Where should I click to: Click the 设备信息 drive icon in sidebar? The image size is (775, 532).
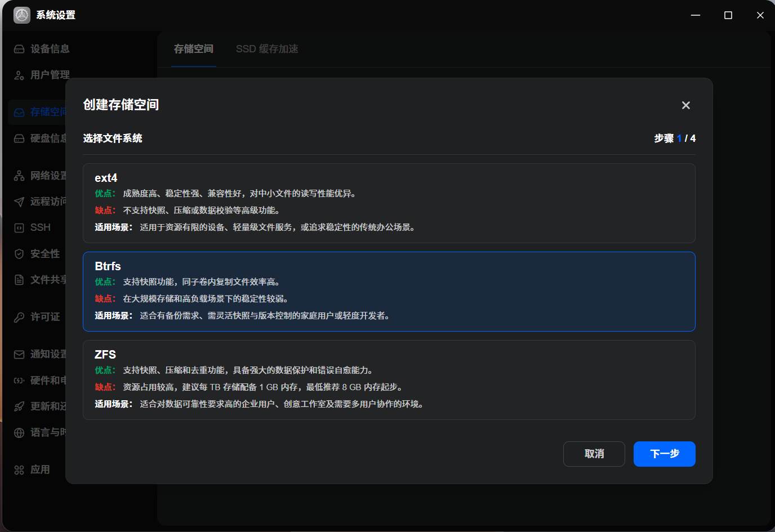coord(19,49)
